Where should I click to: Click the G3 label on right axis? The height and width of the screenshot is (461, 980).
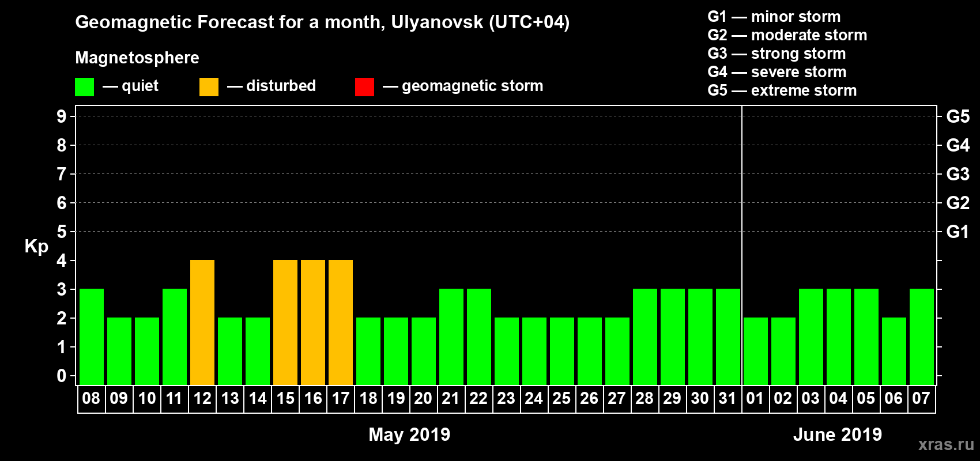coord(958,174)
